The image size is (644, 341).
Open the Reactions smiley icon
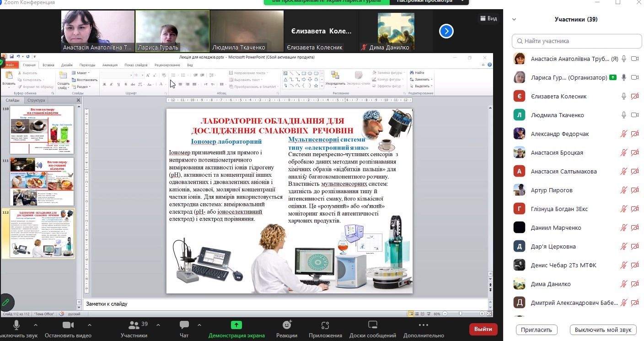click(287, 325)
